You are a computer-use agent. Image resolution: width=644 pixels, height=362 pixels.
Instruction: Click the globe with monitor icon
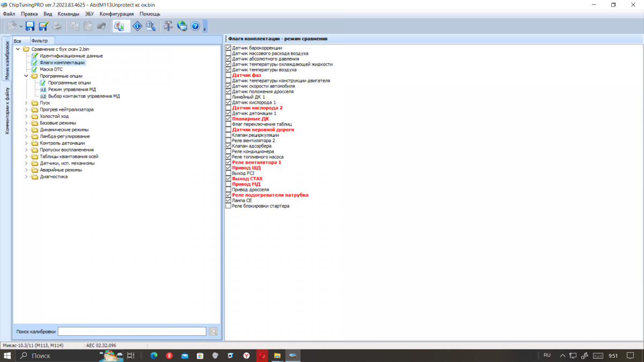pos(182,26)
